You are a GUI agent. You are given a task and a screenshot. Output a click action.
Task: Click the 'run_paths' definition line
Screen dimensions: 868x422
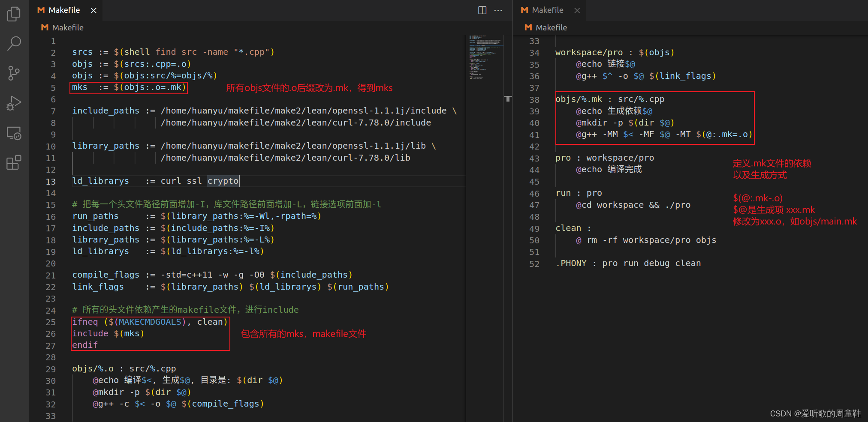[x=196, y=216]
